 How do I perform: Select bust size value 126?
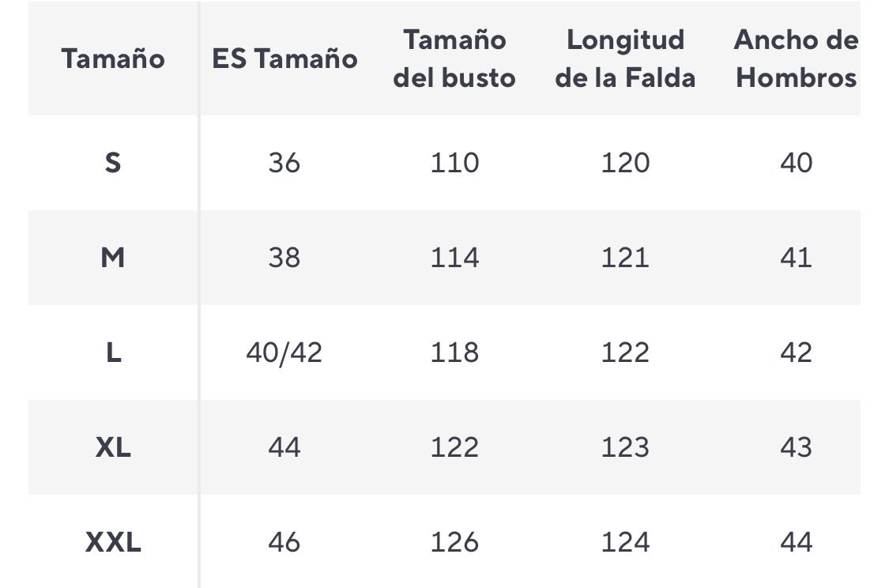(454, 542)
